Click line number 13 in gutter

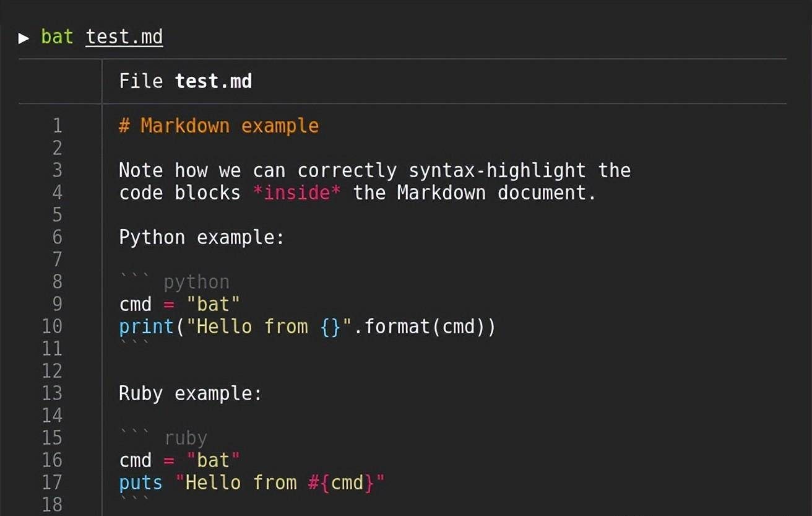tap(52, 393)
